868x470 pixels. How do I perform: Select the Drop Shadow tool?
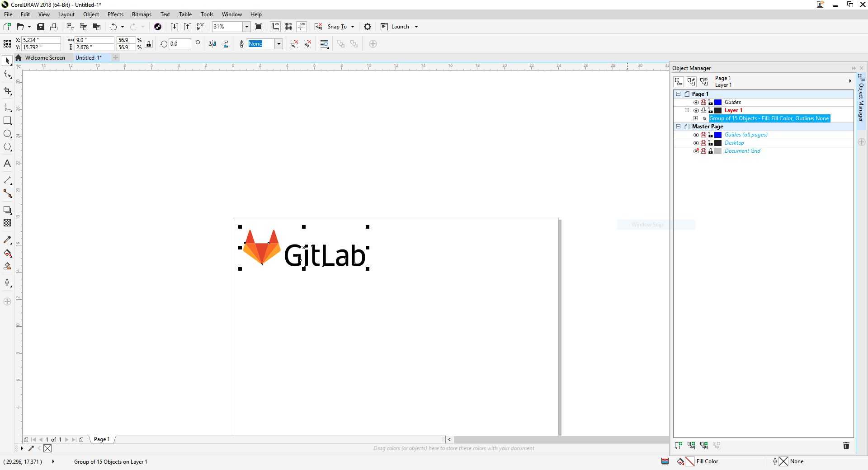(x=7, y=210)
